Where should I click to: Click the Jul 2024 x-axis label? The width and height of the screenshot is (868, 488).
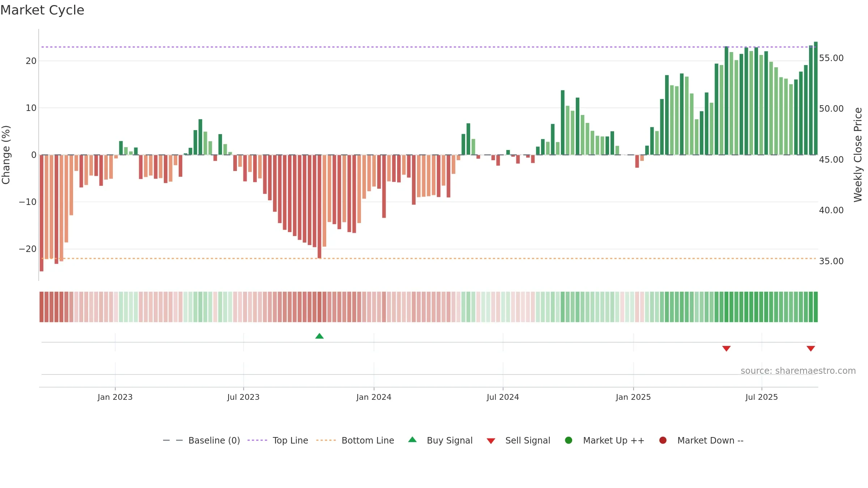point(503,397)
